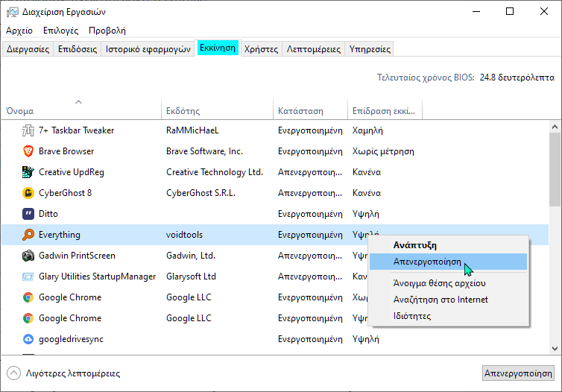Sort by the Κατάσταση column header
The height and width of the screenshot is (392, 562).
click(310, 111)
